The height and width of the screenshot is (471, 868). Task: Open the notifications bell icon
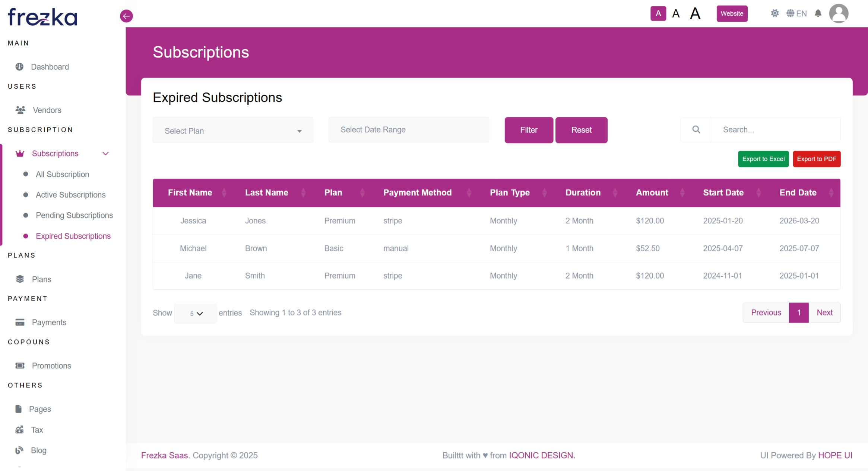(x=818, y=14)
